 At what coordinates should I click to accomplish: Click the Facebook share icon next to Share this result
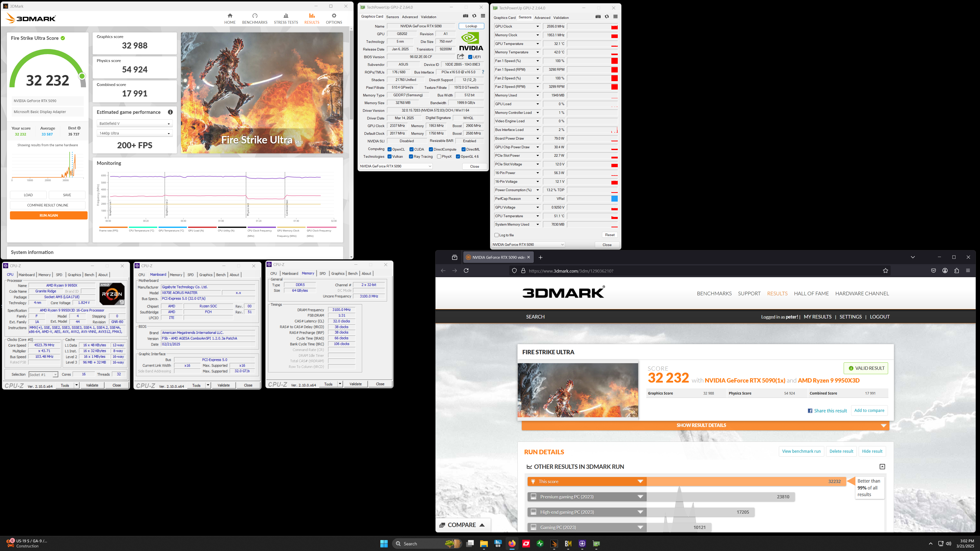(x=810, y=411)
